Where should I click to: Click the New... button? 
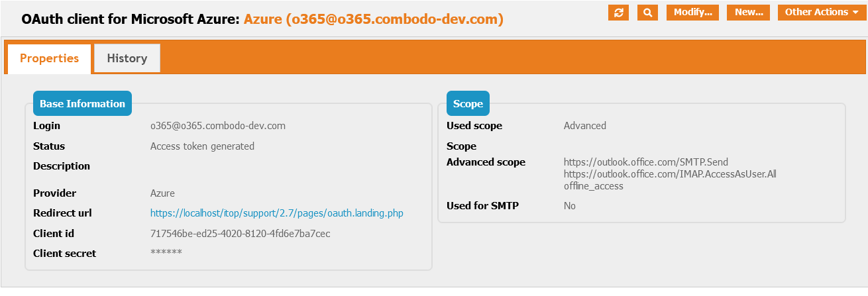(748, 12)
